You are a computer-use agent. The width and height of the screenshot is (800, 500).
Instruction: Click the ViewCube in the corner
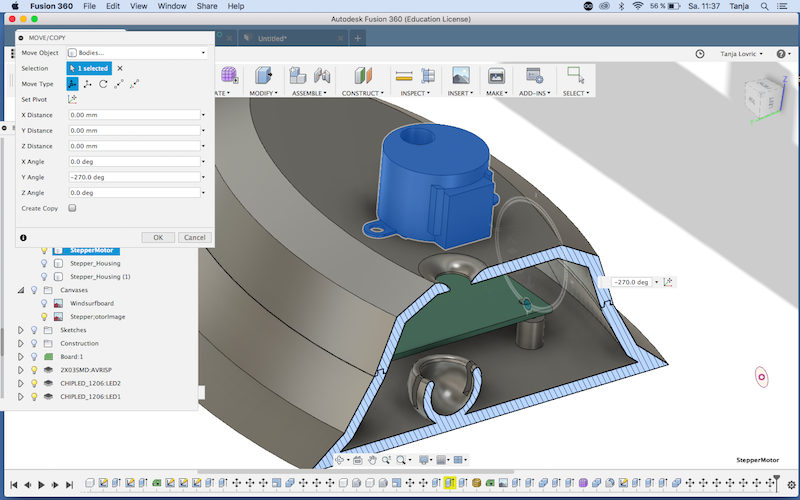[x=764, y=99]
